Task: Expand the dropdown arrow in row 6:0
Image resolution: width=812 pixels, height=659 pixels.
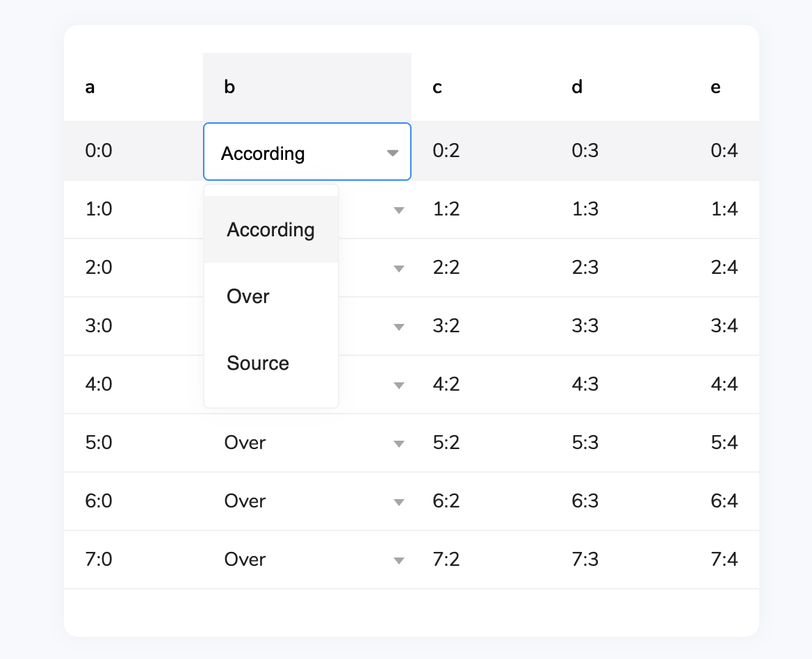Action: 398,502
